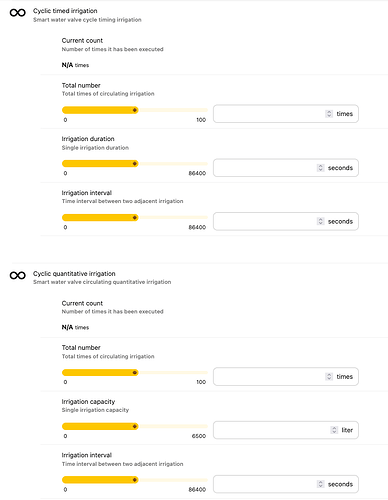Focus the timed Total number times input field
The height and width of the screenshot is (500, 388).
(x=286, y=114)
